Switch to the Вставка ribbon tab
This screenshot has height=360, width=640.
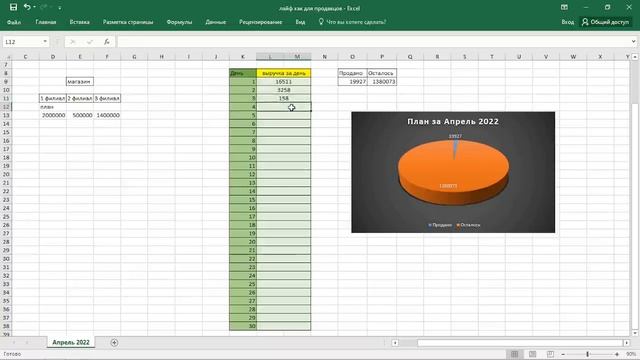click(80, 22)
